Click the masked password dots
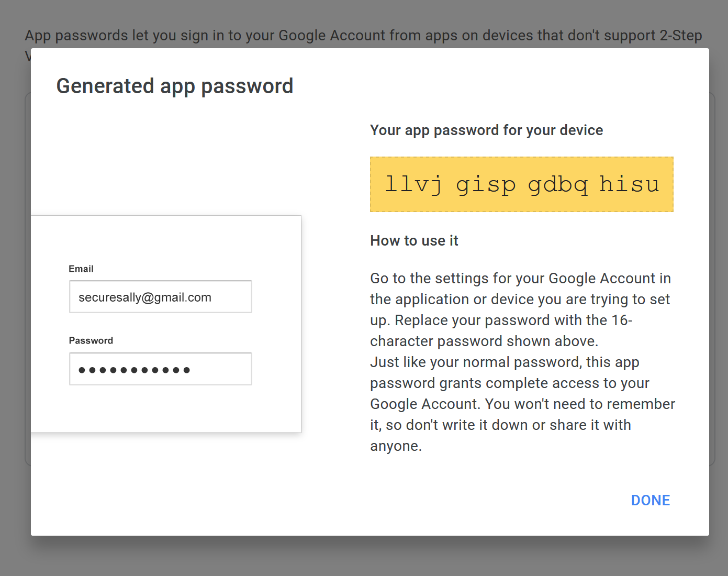This screenshot has height=576, width=728. pos(134,370)
